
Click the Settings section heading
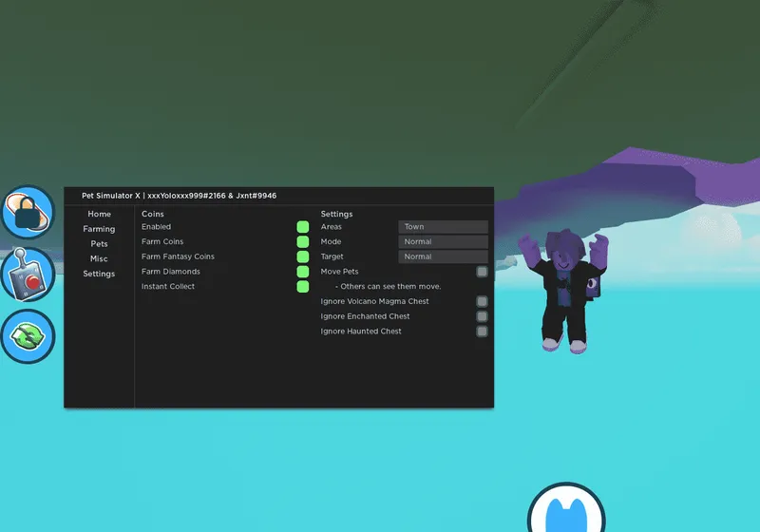coord(336,214)
